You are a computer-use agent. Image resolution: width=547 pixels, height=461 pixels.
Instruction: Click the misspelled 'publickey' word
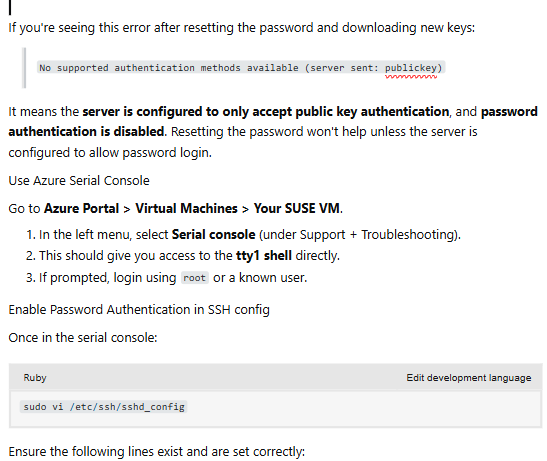(x=411, y=68)
